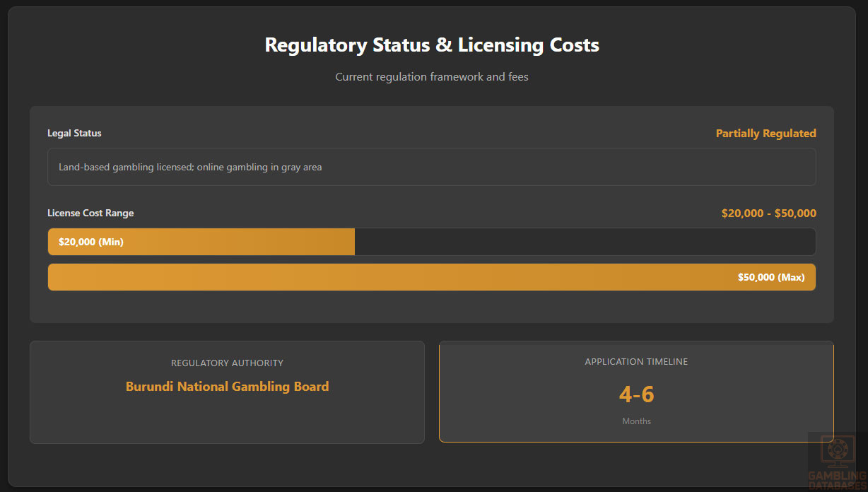
Task: Select the License Cost Range label
Action: click(x=90, y=213)
